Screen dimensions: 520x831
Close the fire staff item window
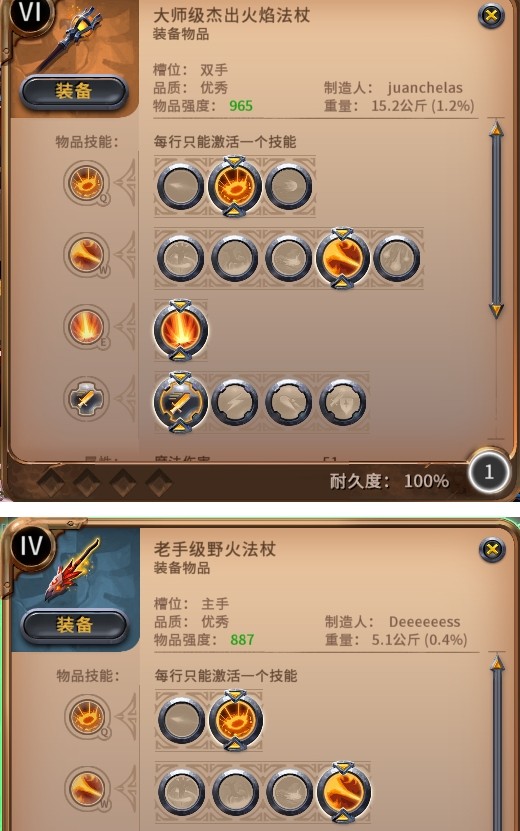pyautogui.click(x=491, y=16)
